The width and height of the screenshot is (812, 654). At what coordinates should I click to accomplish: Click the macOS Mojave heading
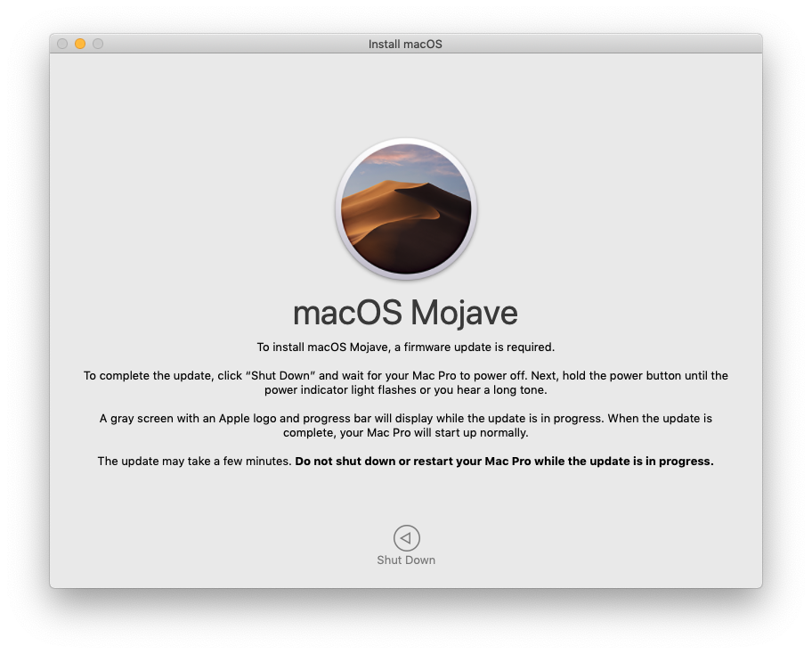point(405,313)
